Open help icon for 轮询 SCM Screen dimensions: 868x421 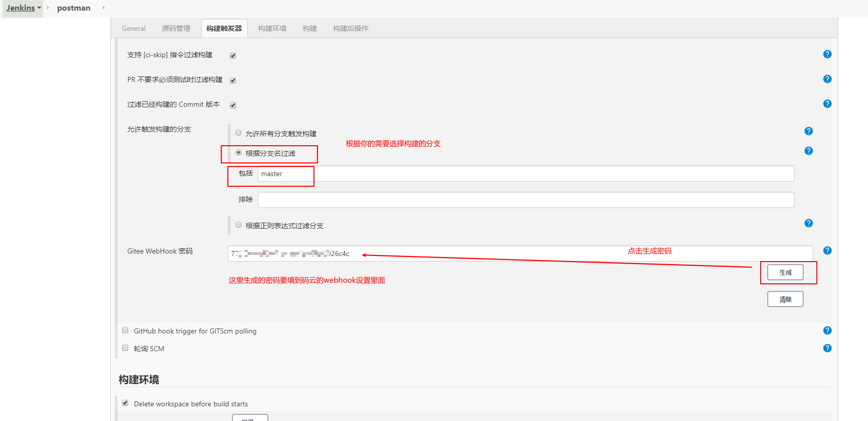point(827,348)
